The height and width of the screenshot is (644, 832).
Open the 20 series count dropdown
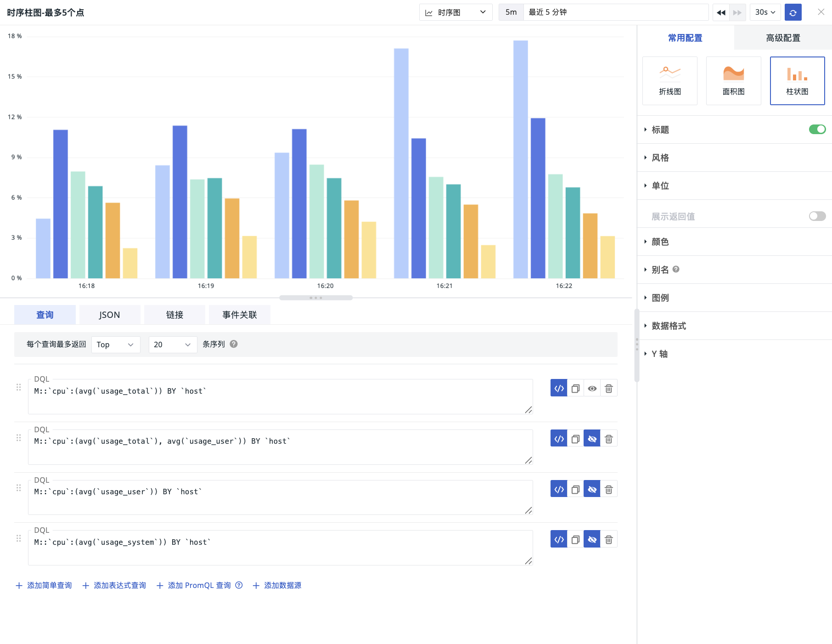click(173, 345)
